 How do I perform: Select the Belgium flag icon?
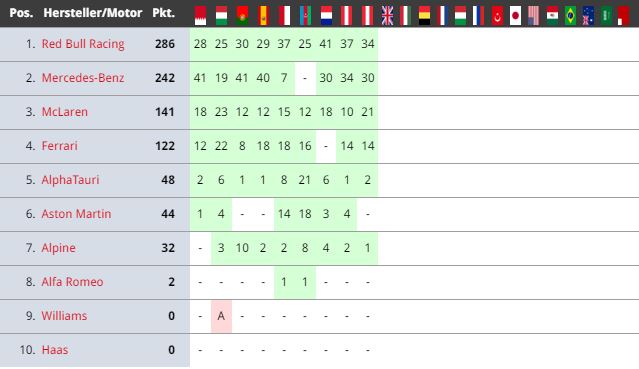tap(424, 15)
